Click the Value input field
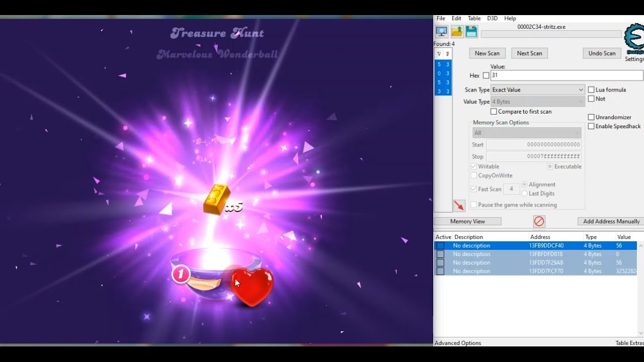The image size is (644, 362). [x=567, y=75]
